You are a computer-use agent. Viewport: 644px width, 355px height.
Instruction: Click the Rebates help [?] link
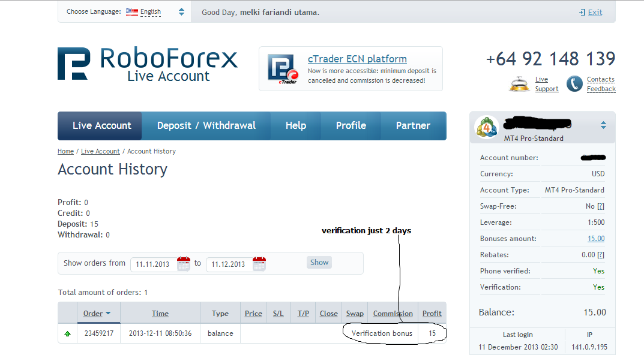tap(601, 255)
